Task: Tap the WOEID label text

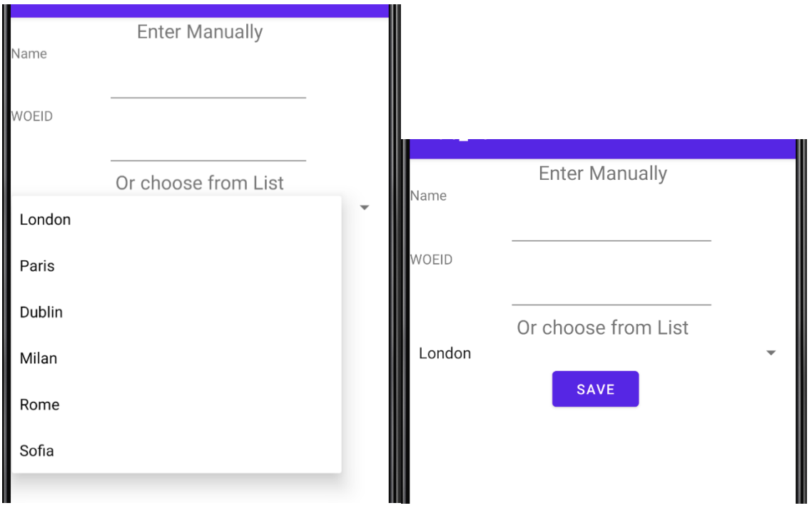Action: click(x=31, y=116)
